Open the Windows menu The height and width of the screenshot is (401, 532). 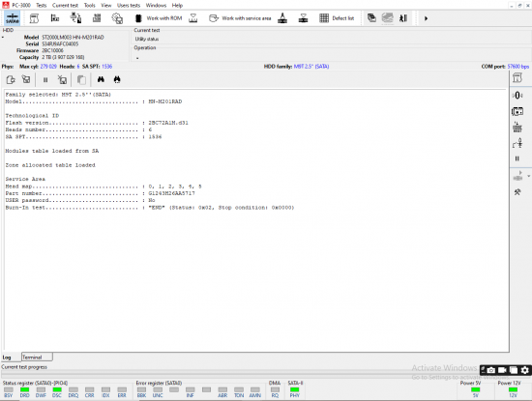pyautogui.click(x=156, y=6)
